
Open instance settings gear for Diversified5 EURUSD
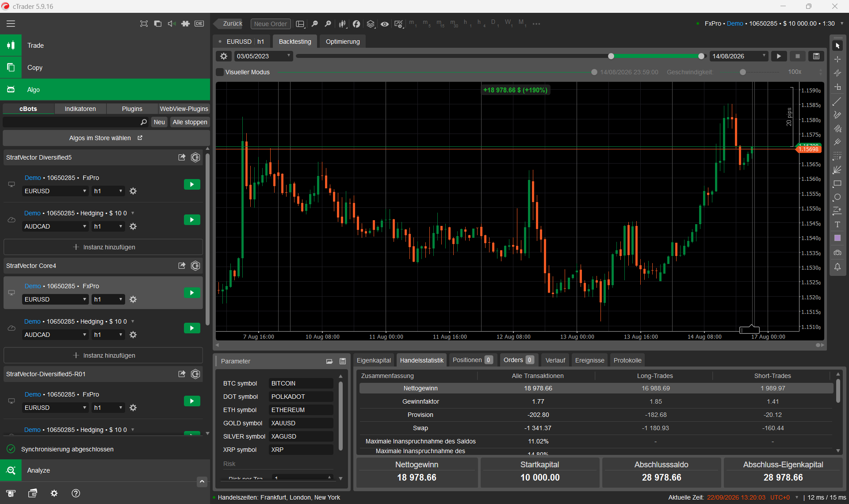[133, 191]
